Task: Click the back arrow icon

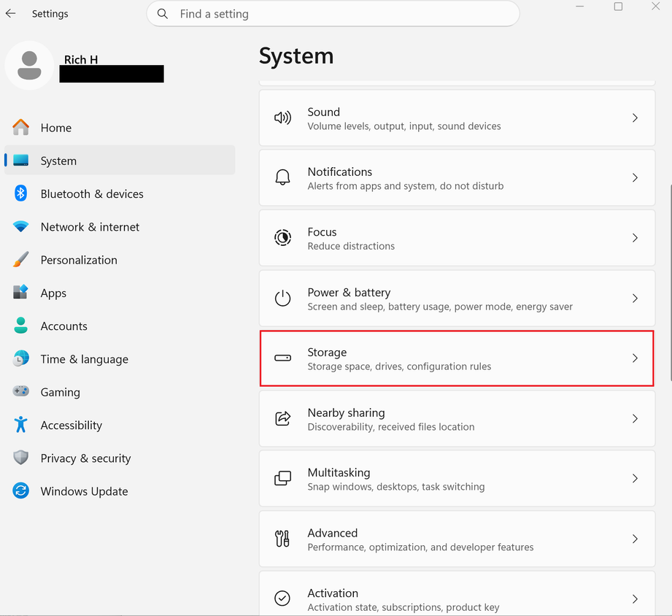Action: point(11,13)
